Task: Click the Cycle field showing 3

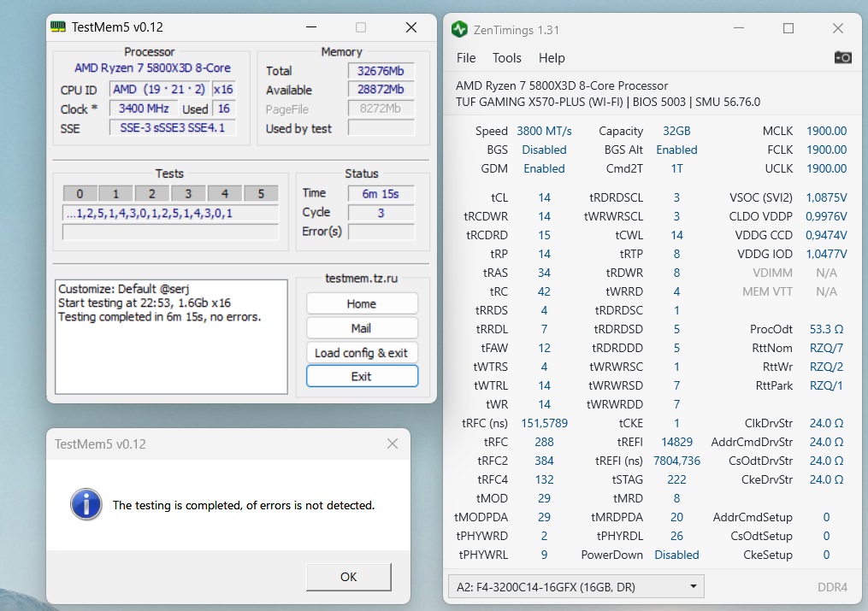Action: tap(381, 213)
